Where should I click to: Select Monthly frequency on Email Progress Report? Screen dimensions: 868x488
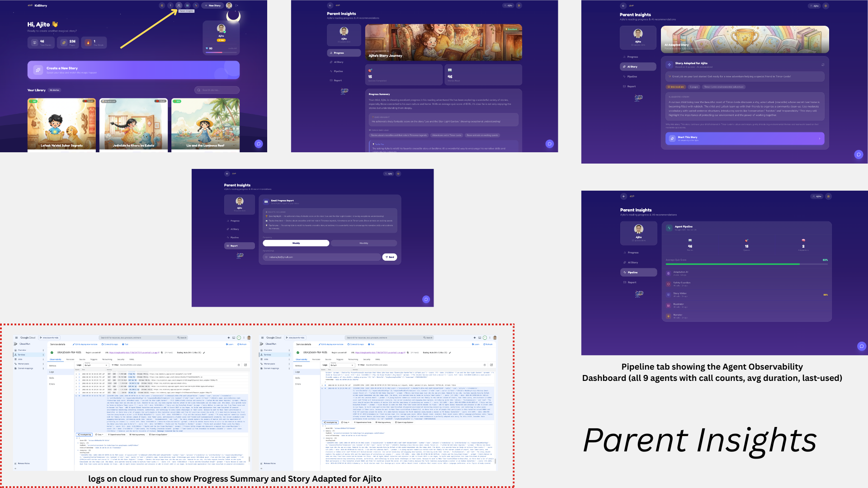pyautogui.click(x=364, y=243)
